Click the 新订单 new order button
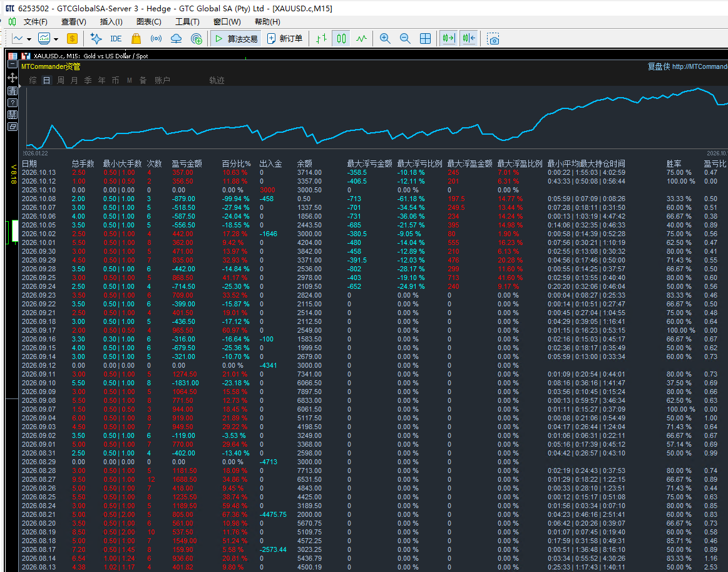This screenshot has width=728, height=572. (x=285, y=39)
